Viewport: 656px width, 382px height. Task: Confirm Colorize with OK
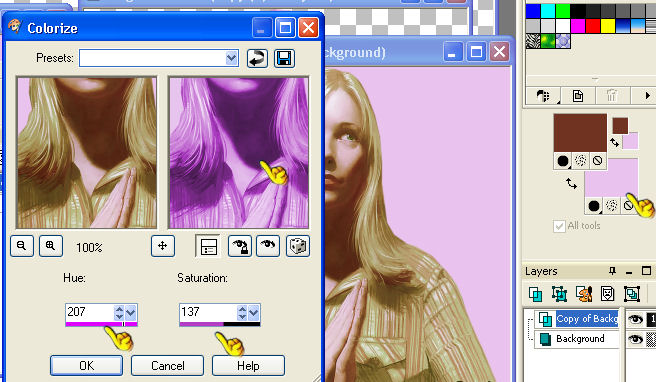[x=87, y=366]
